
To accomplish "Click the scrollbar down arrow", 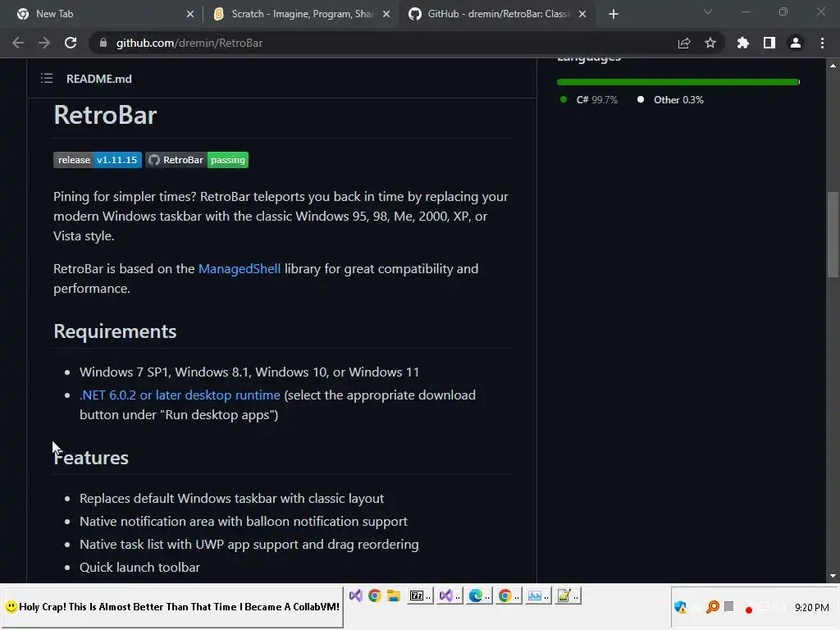I will [x=833, y=576].
